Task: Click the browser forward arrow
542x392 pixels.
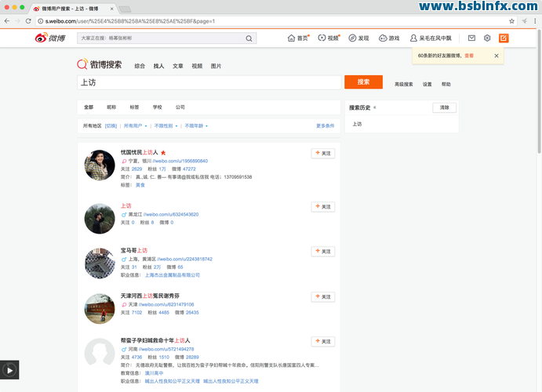Action: pyautogui.click(x=17, y=21)
